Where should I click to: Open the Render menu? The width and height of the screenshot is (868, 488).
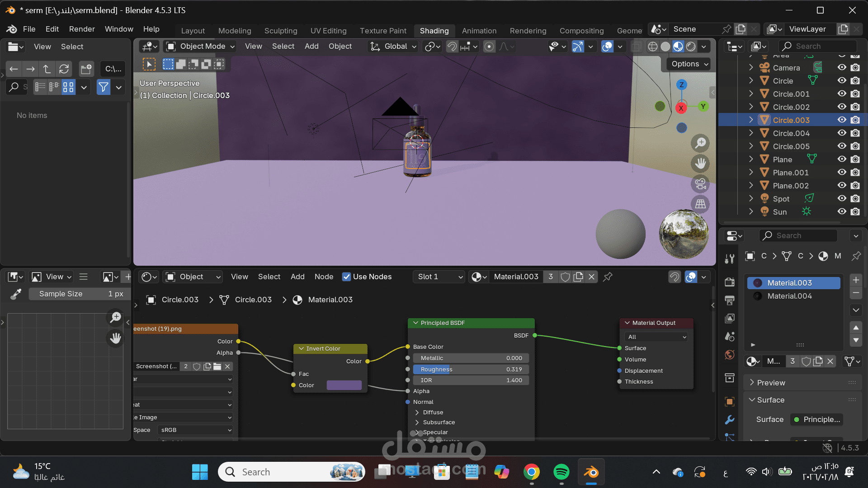82,29
